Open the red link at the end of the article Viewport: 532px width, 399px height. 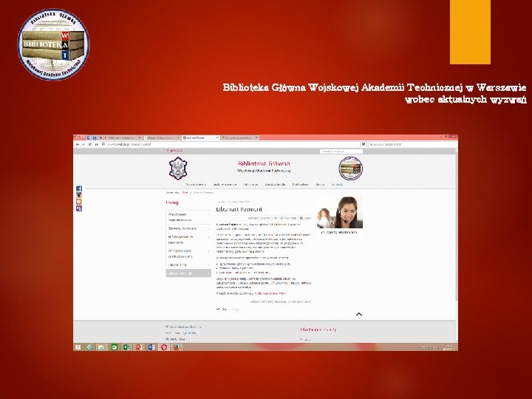pos(270,293)
